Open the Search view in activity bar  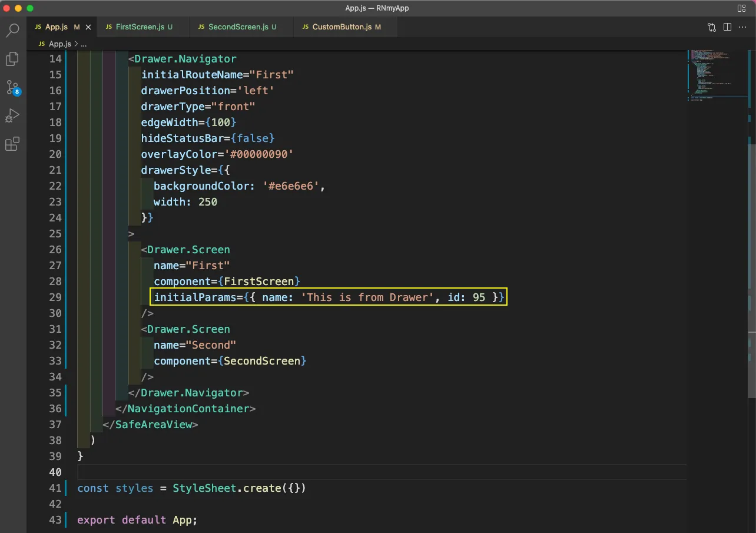[x=12, y=30]
